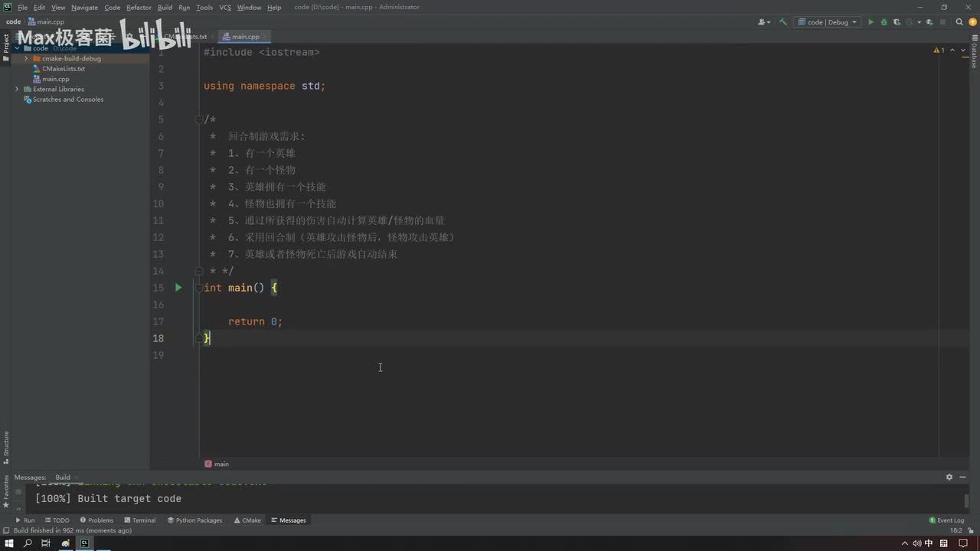The height and width of the screenshot is (551, 980).
Task: Click the stop button in Messages sidebar
Action: 19,492
